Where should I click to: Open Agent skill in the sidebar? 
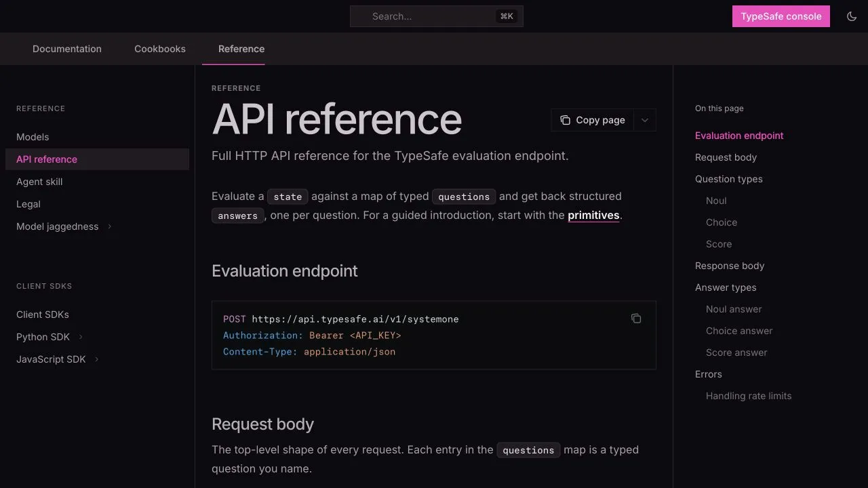[98, 182]
